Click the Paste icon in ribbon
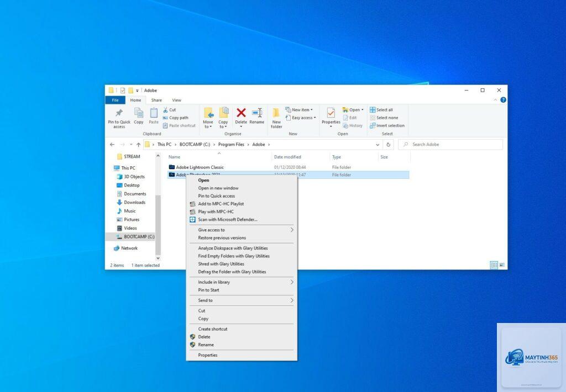The width and height of the screenshot is (566, 392). click(x=154, y=116)
